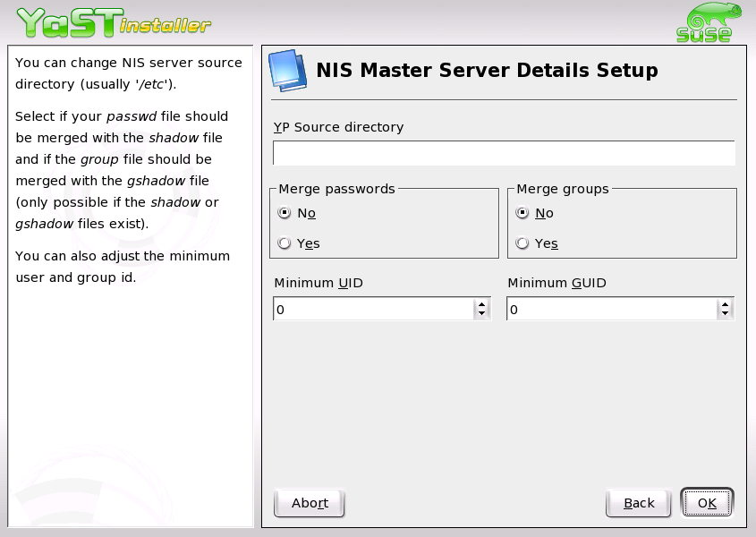756x537 pixels.
Task: Click the Minimum GUID decrement arrow
Action: (725, 313)
